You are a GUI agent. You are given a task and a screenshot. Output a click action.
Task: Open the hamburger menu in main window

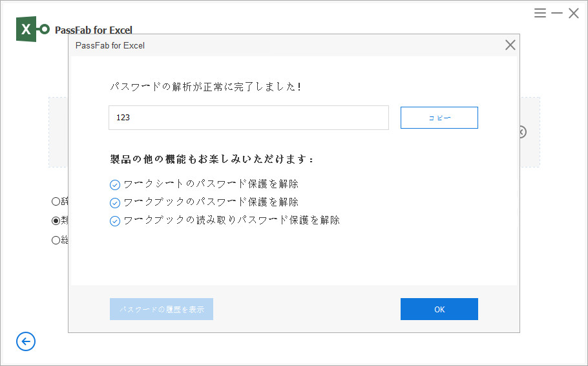pos(540,13)
